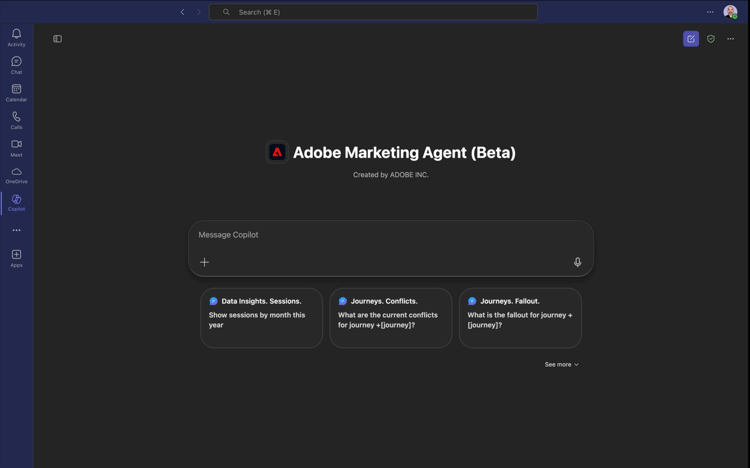Go to the Calls section
This screenshot has width=750, height=468.
(x=16, y=120)
